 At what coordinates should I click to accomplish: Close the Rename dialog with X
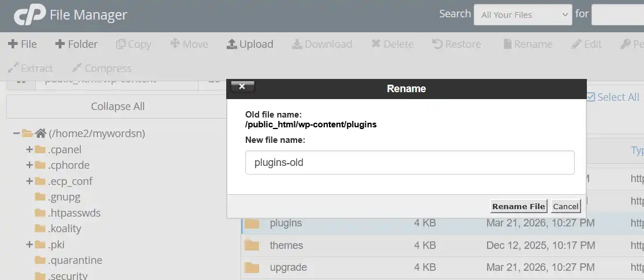point(242,86)
